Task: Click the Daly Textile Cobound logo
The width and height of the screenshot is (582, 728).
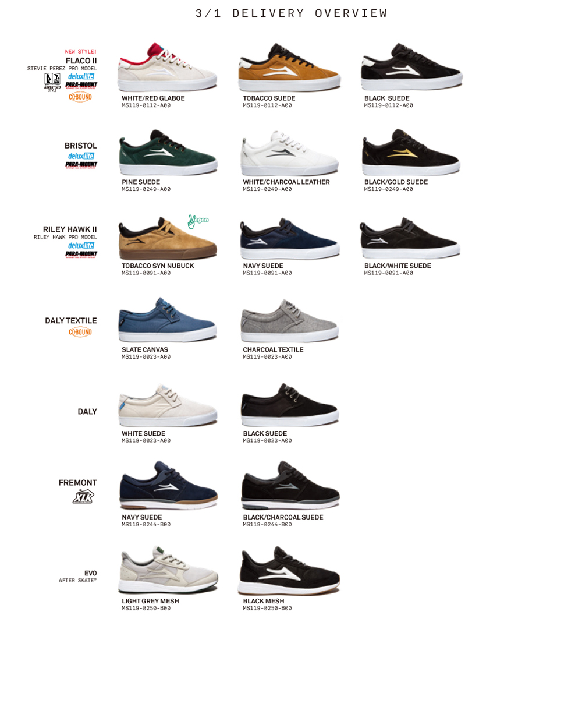Action: tap(80, 332)
